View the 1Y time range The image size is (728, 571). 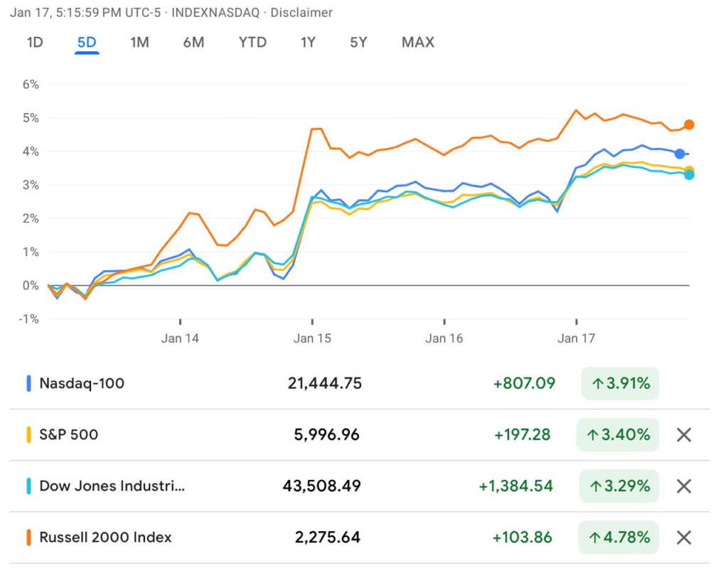(x=308, y=42)
